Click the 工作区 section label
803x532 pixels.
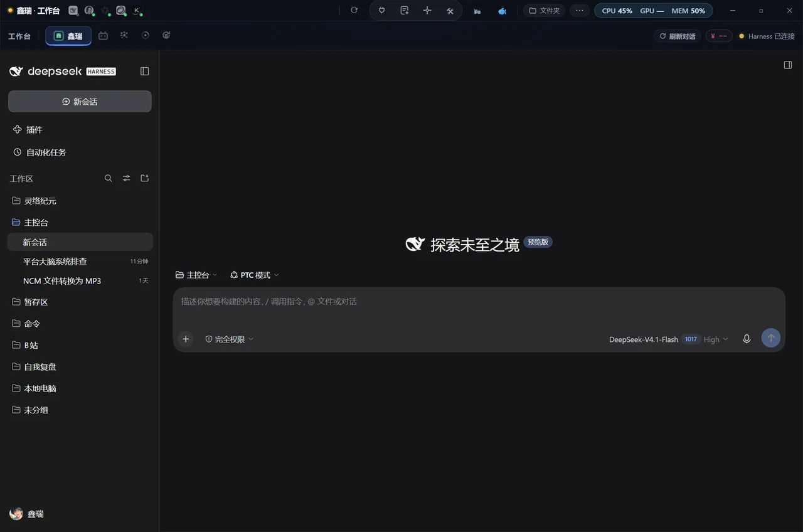(x=21, y=179)
